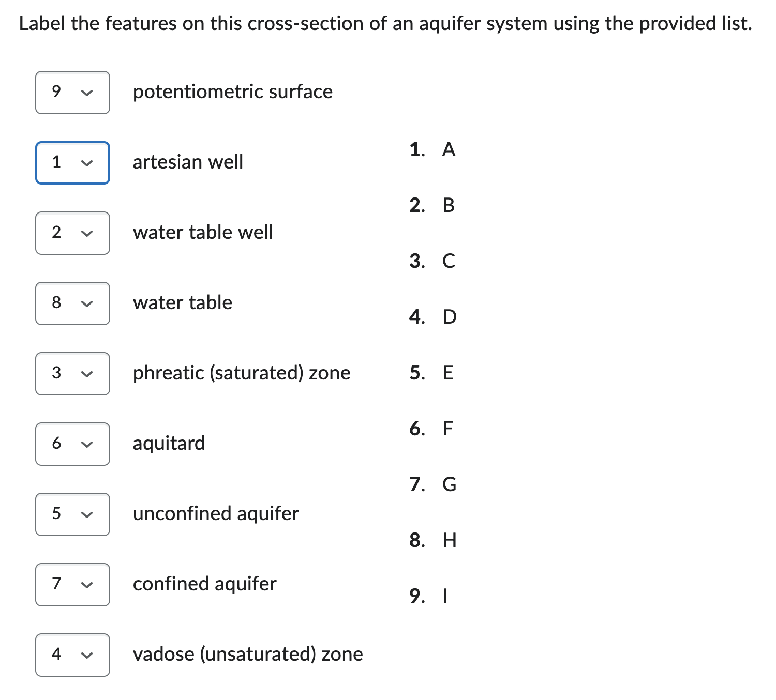Viewport: 776px width, 700px height.
Task: Open the aquitard answer dropdown
Action: click(72, 444)
